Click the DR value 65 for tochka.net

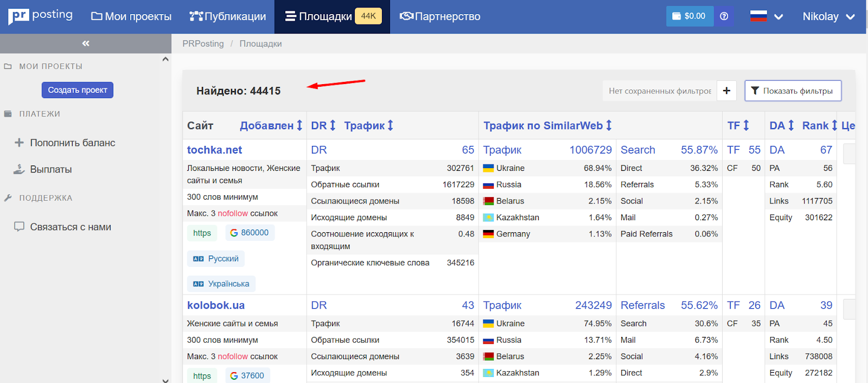click(x=468, y=150)
